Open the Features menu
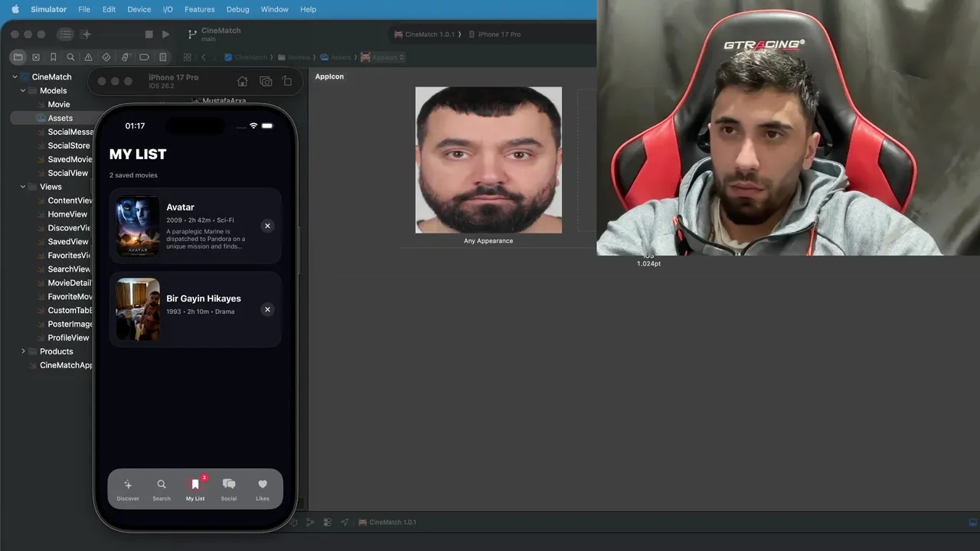980x551 pixels. click(x=199, y=9)
